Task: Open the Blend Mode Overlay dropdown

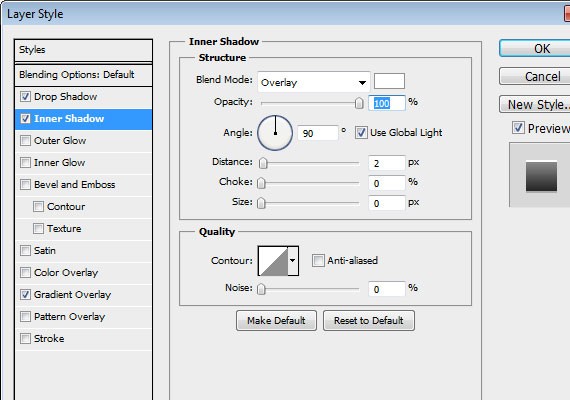Action: point(314,82)
